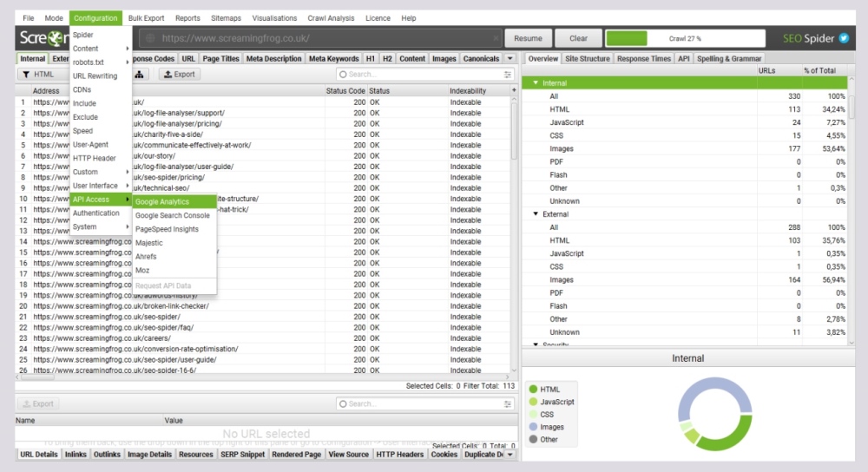Viewport: 868px width, 472px height.
Task: Choose PageSpeed Insights in the submenu
Action: pos(167,229)
